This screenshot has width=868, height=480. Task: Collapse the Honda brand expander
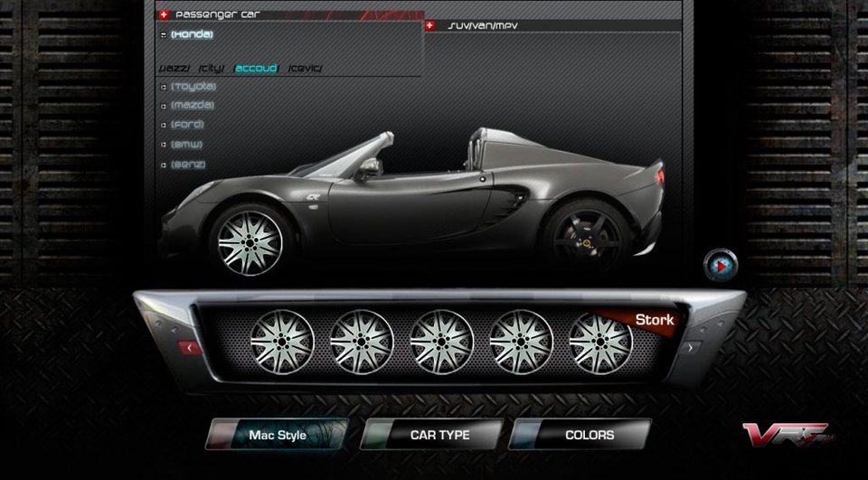164,34
